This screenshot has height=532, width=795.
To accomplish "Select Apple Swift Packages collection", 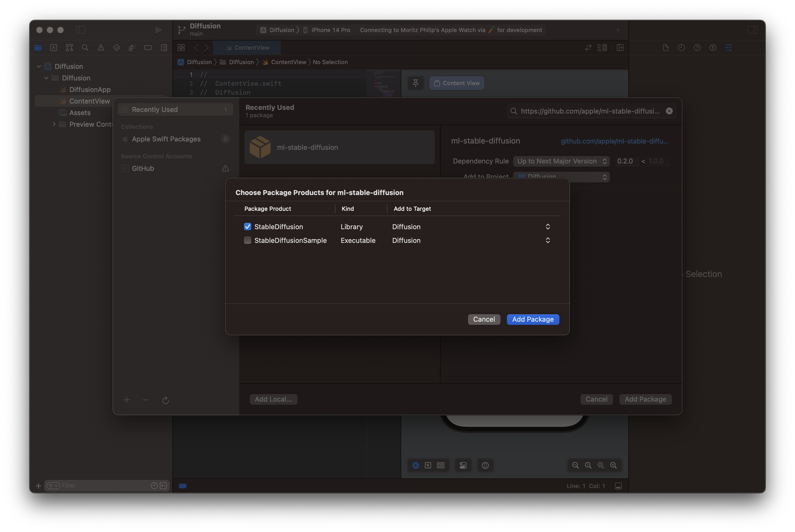I will pos(166,139).
